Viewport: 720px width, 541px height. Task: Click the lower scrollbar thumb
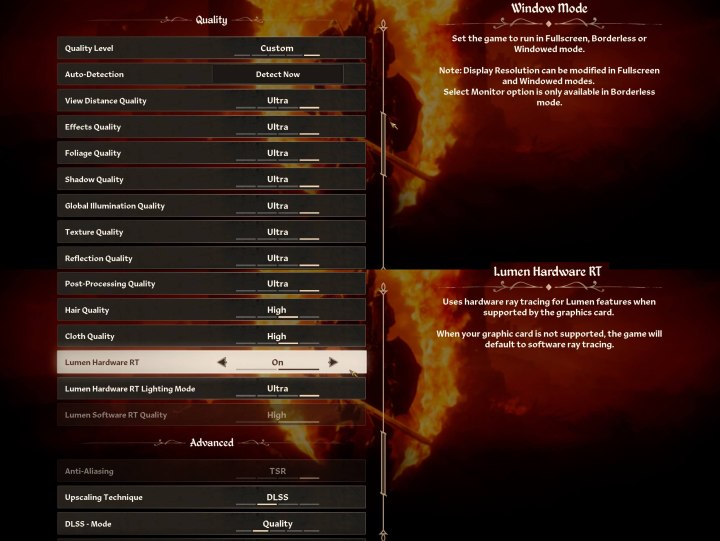pyautogui.click(x=383, y=463)
